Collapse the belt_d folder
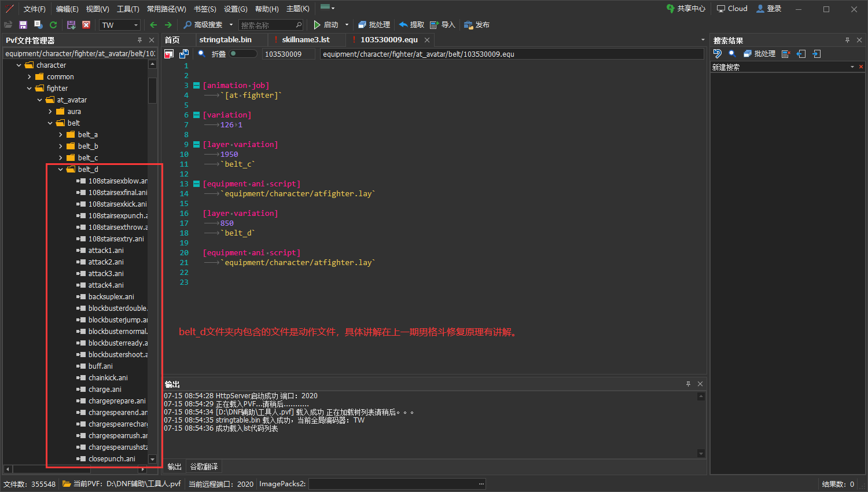 point(61,170)
